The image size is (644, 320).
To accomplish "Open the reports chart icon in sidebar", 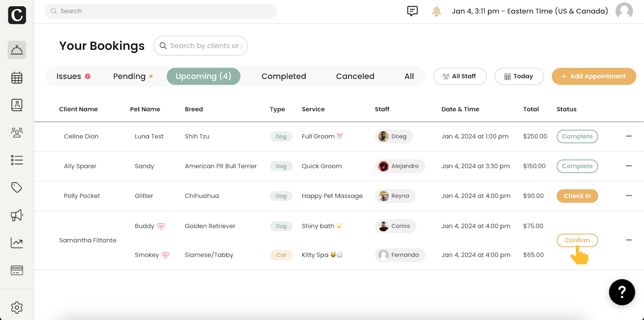I will [17, 243].
